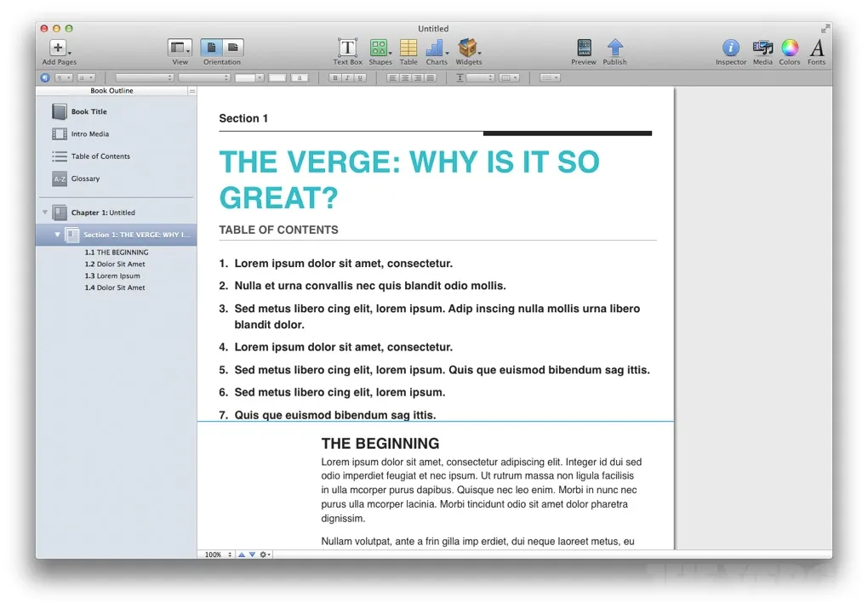The width and height of the screenshot is (868, 608).
Task: Select Section 1: THE VERGE row
Action: tap(117, 235)
